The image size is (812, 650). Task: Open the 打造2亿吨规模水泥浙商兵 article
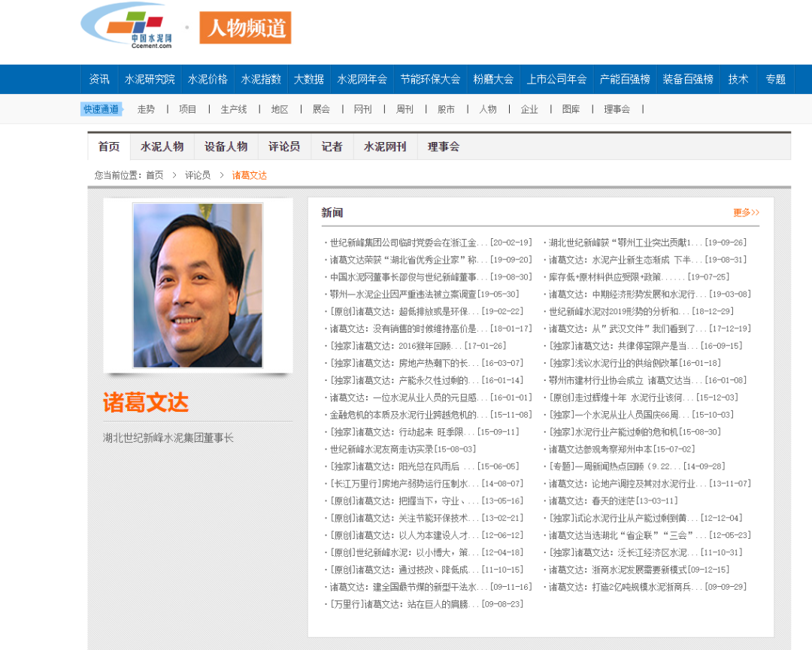click(x=647, y=587)
